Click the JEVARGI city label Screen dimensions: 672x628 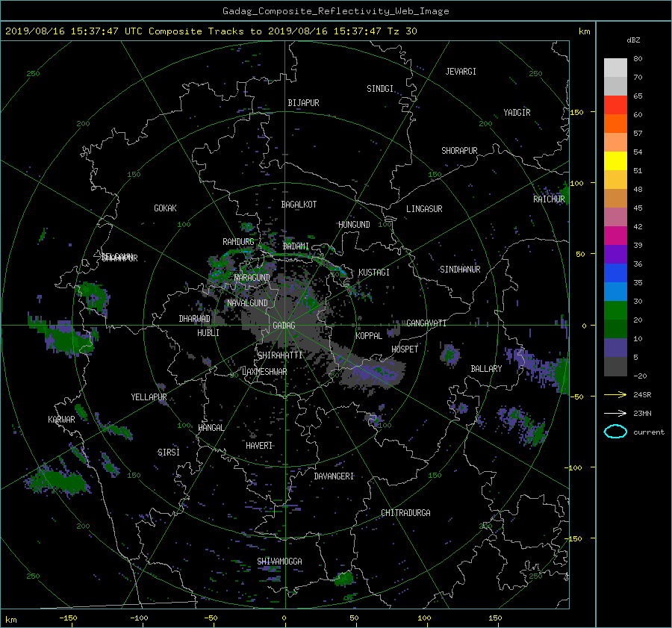pyautogui.click(x=461, y=72)
